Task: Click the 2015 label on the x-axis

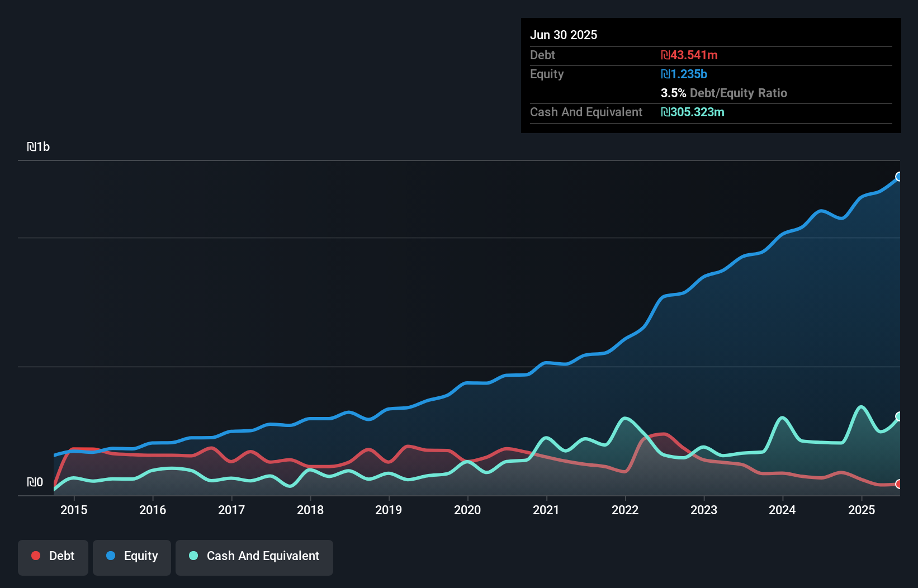Action: point(74,510)
